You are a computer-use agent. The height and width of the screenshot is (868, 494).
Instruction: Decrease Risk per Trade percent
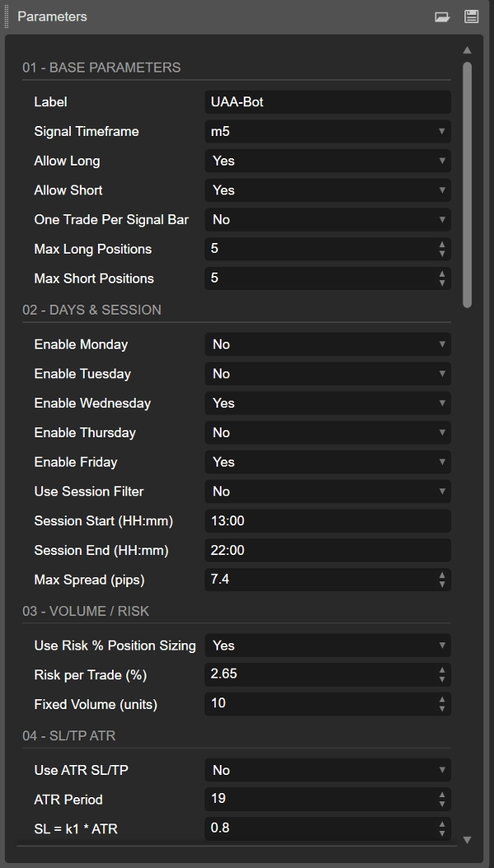tap(442, 680)
